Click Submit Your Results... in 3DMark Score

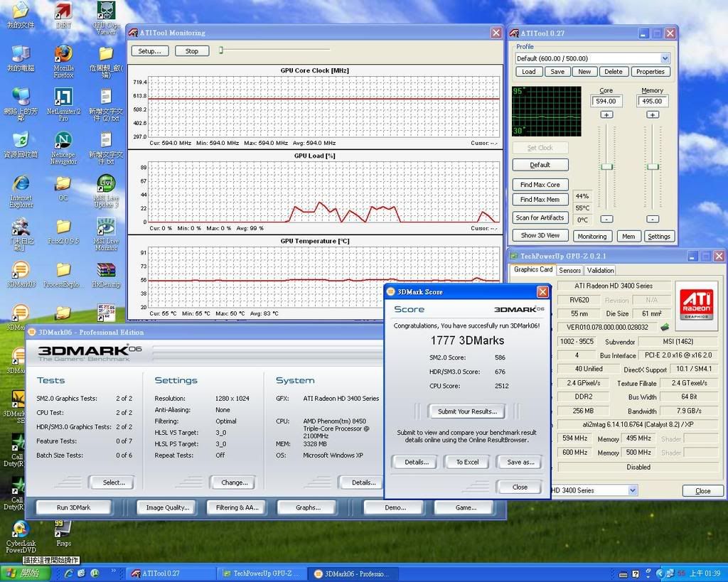pyautogui.click(x=467, y=411)
